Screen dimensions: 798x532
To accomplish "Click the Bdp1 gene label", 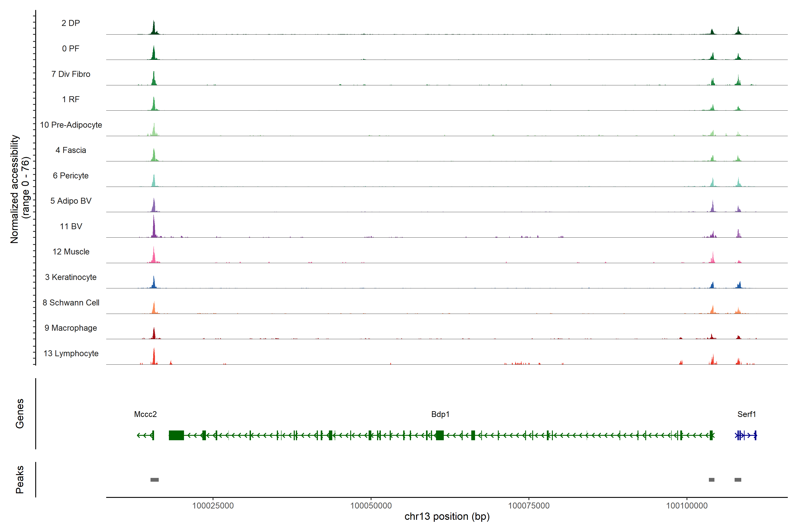I will coord(440,414).
